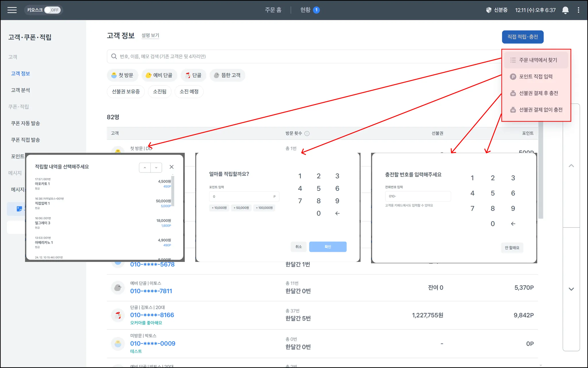The height and width of the screenshot is (368, 588).
Task: Click the right panel down chevron
Action: click(x=571, y=289)
